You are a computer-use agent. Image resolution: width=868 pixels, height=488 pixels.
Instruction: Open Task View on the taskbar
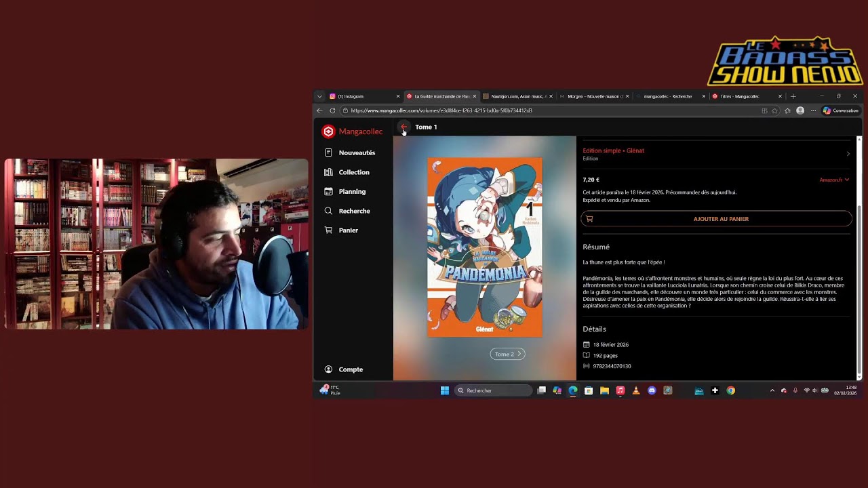tap(542, 390)
